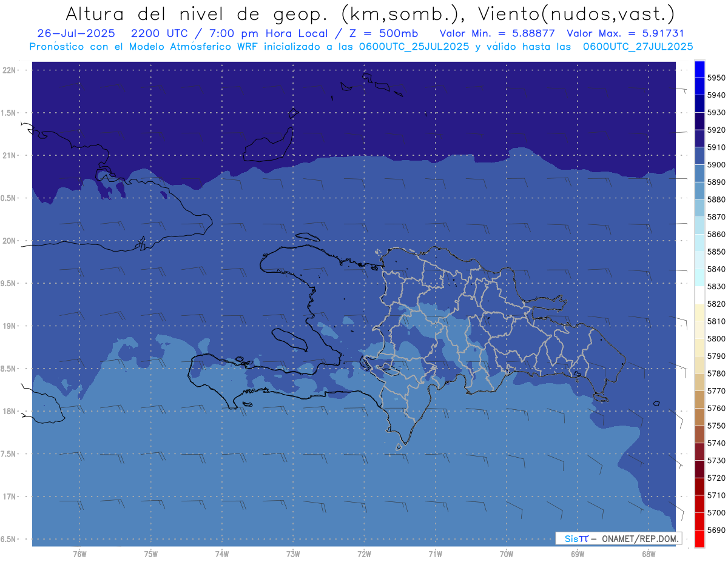Viewport: 728px width, 562px height.
Task: Select the 5780 colorbar value
Action: [x=716, y=373]
